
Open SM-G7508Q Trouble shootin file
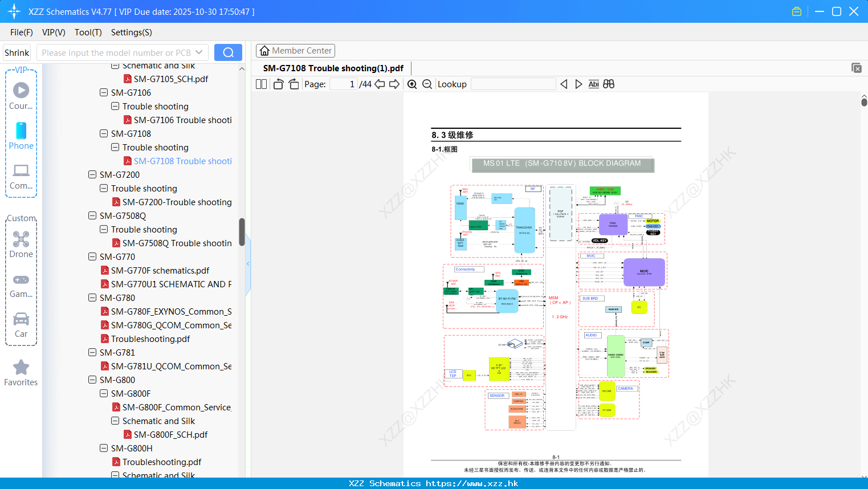177,243
